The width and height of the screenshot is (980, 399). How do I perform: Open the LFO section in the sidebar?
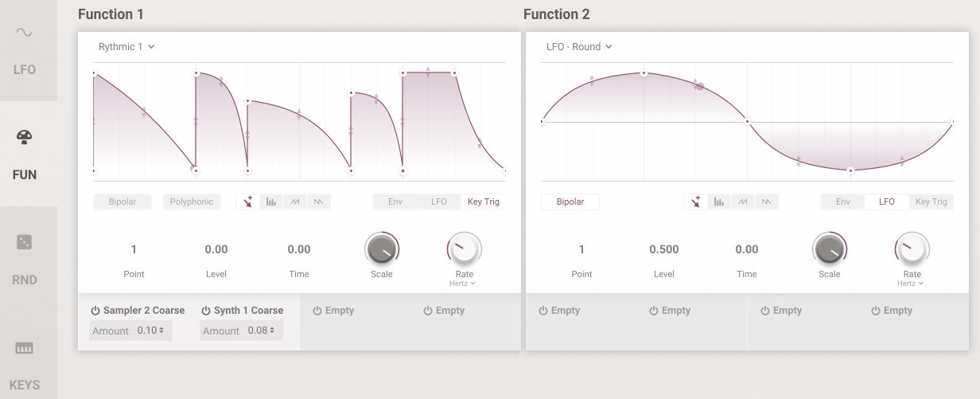coord(25,49)
